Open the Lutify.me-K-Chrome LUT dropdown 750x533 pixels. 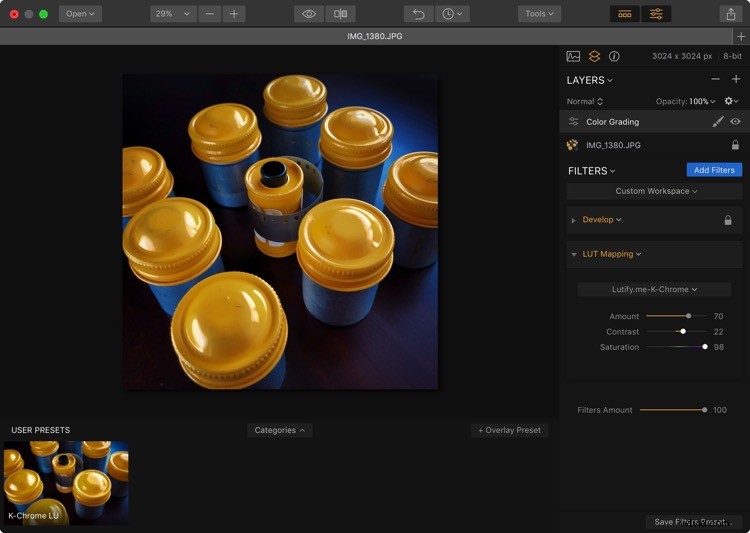654,289
